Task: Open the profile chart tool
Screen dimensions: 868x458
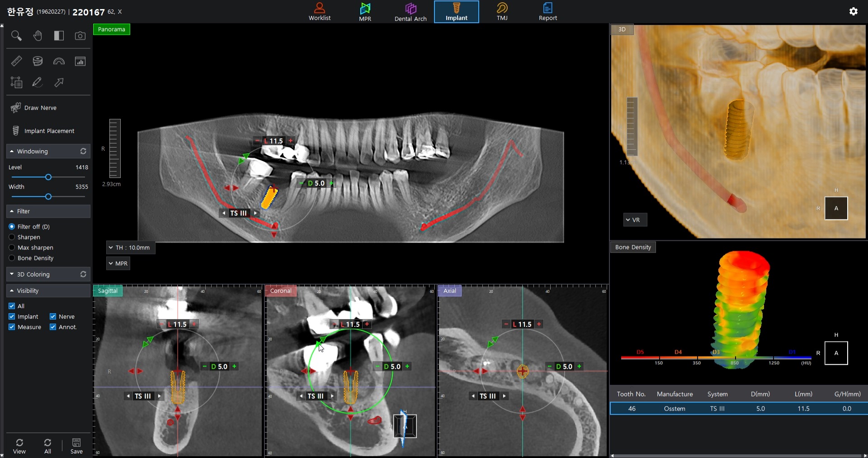Action: click(80, 61)
